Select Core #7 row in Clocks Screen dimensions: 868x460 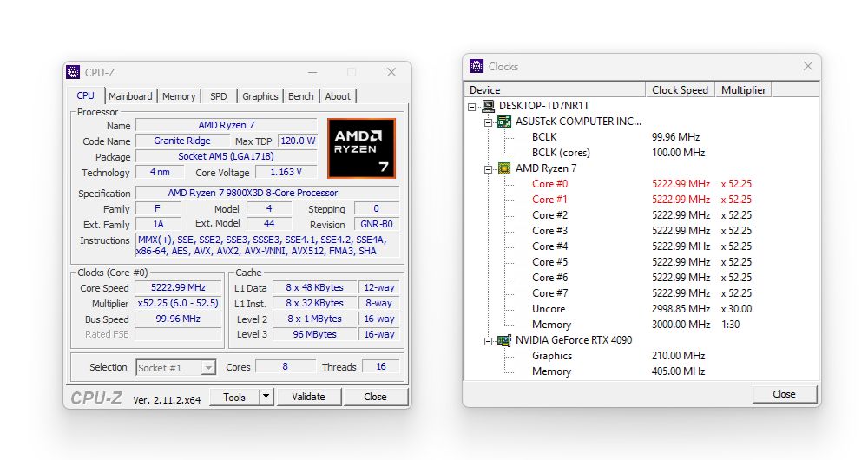(x=642, y=293)
